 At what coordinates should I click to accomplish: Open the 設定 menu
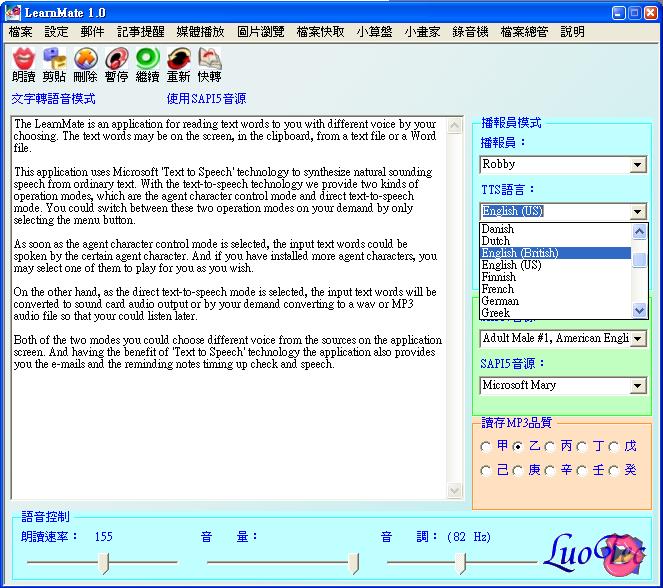(x=56, y=32)
